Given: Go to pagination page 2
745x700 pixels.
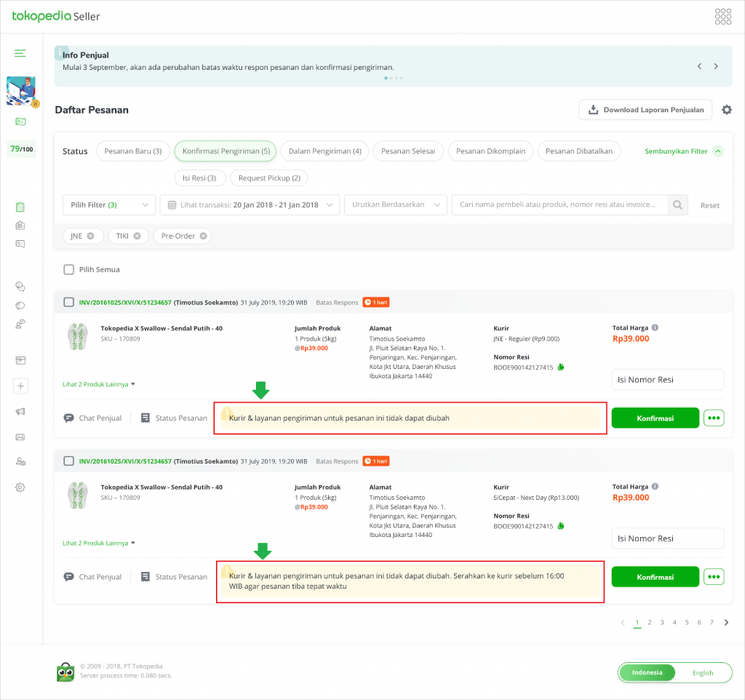Looking at the screenshot, I should click(x=650, y=623).
